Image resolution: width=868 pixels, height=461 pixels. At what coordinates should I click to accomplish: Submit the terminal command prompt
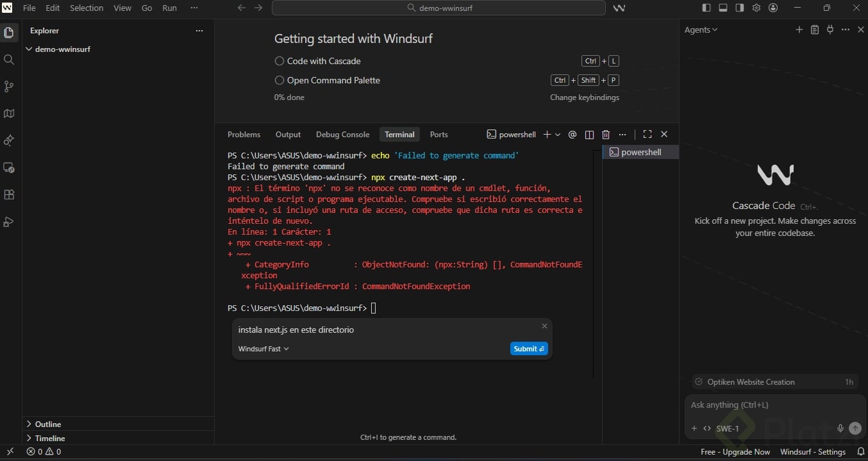coord(529,349)
